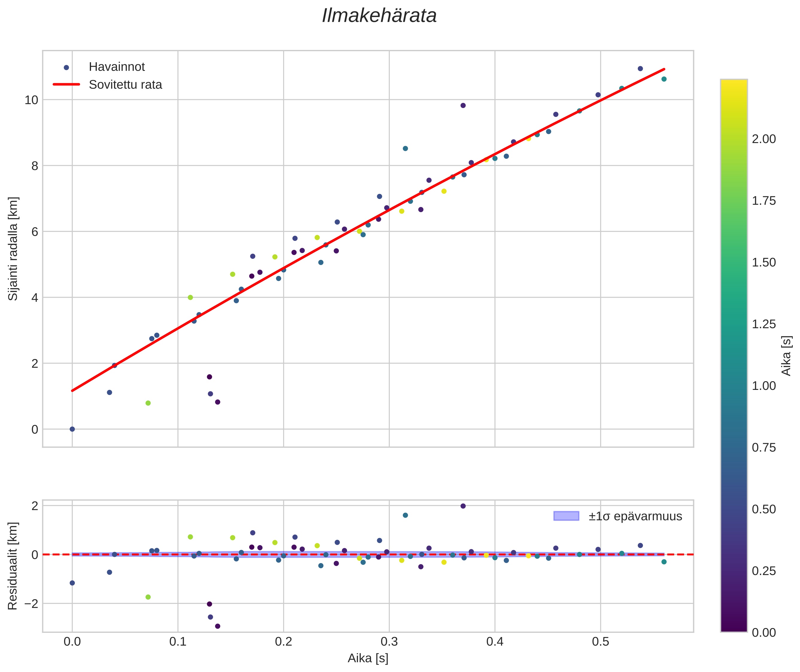Image resolution: width=800 pixels, height=672 pixels.
Task: Click the colorbar tick label 1.75
Action: click(763, 201)
